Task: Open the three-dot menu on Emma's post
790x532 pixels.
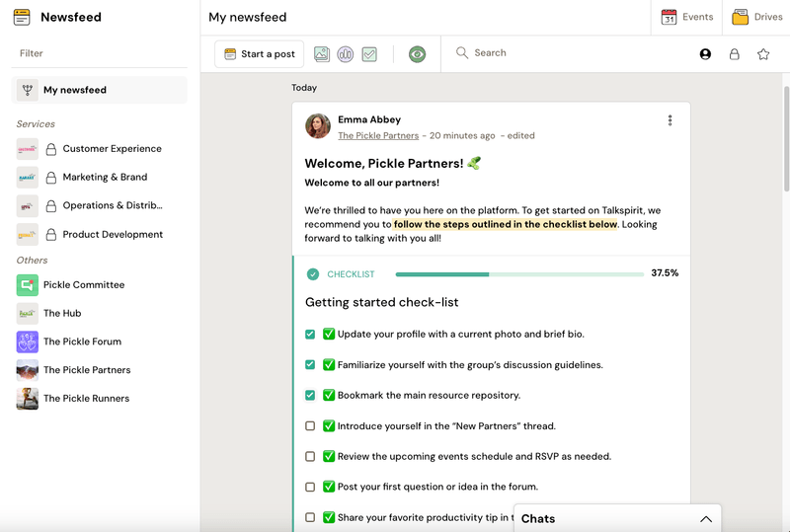Action: pyautogui.click(x=670, y=120)
